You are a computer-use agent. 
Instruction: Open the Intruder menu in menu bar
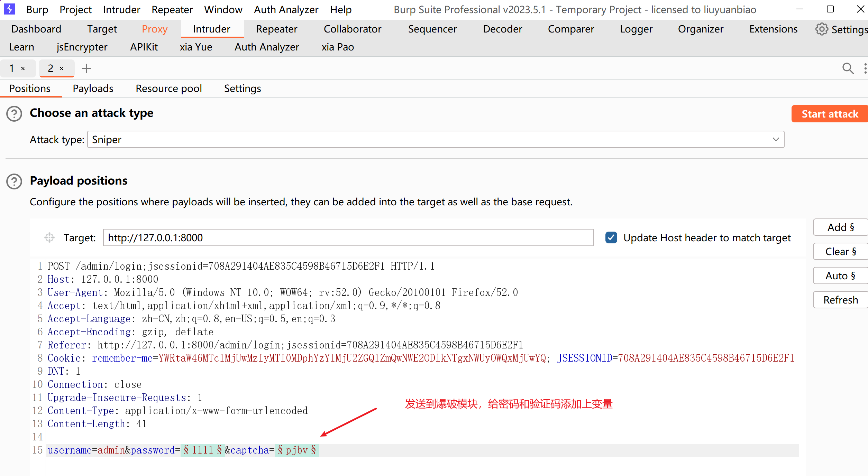121,10
